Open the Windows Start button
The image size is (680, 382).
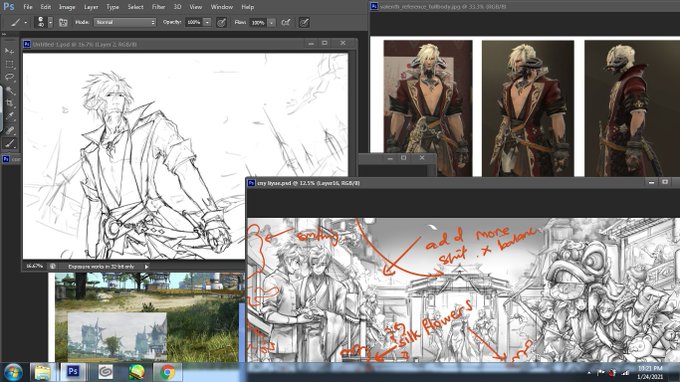tap(13, 372)
